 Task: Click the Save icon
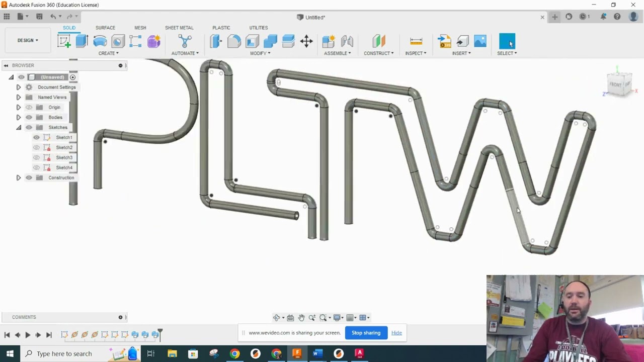tap(39, 17)
